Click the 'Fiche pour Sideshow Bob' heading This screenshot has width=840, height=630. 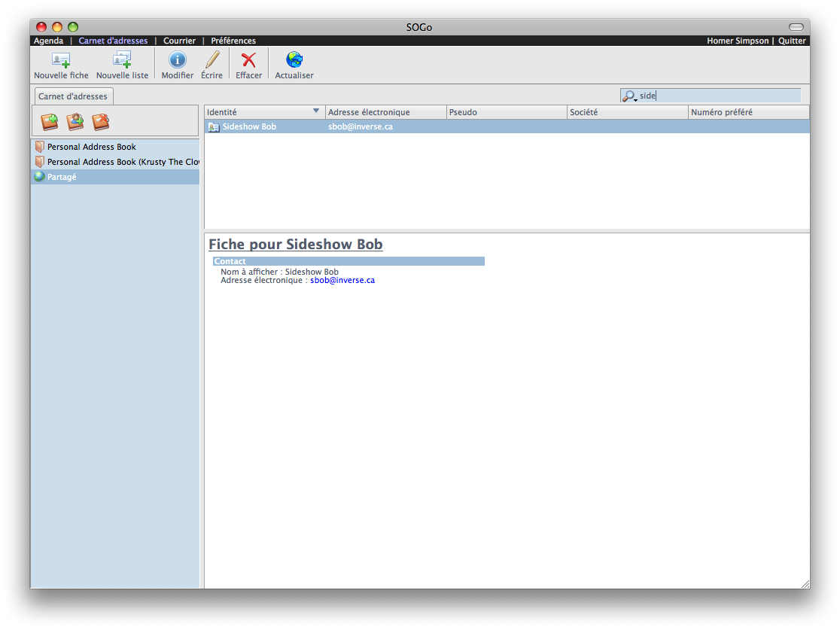click(296, 245)
